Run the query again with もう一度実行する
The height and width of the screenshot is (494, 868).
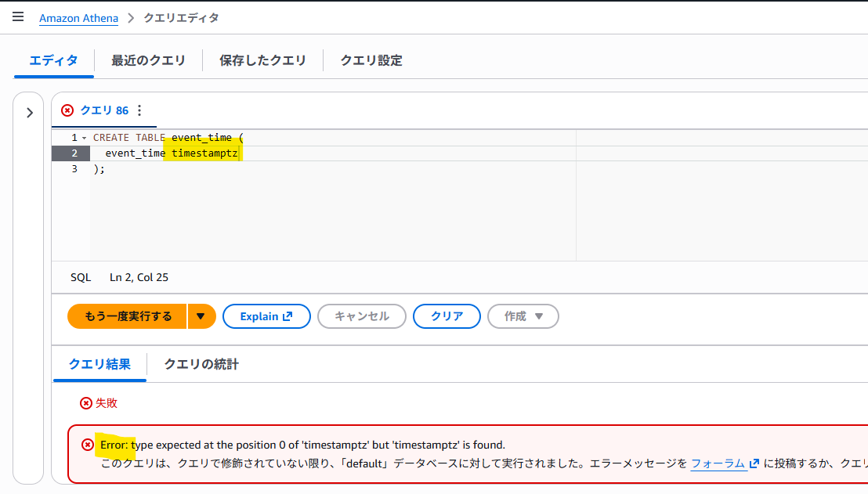point(128,316)
